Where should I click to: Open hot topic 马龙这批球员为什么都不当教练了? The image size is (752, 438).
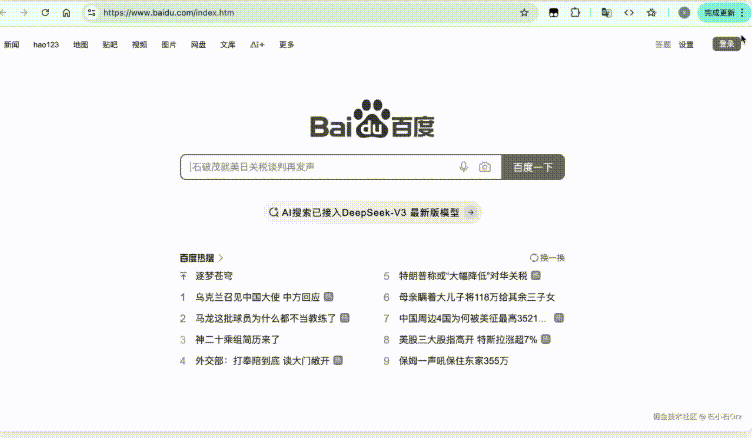pyautogui.click(x=266, y=318)
